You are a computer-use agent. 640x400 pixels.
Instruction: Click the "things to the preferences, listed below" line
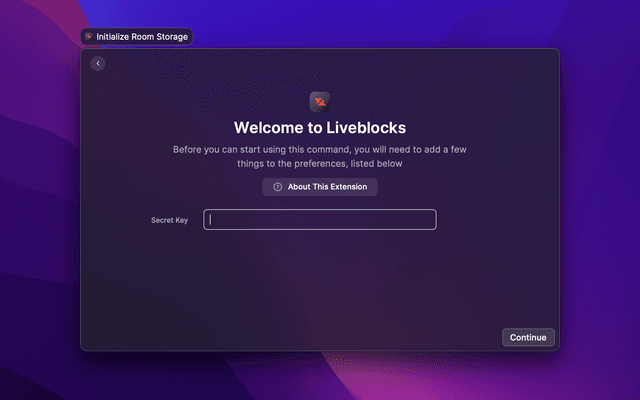320,163
